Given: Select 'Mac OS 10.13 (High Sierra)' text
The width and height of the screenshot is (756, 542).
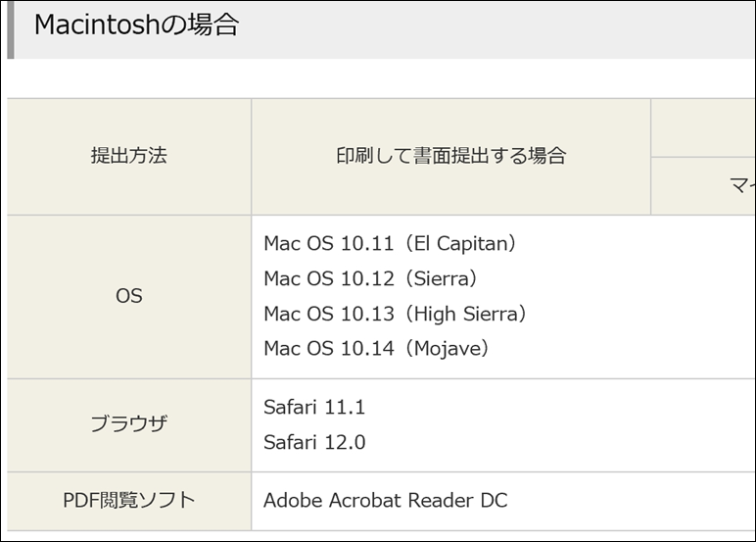Looking at the screenshot, I should [x=395, y=314].
